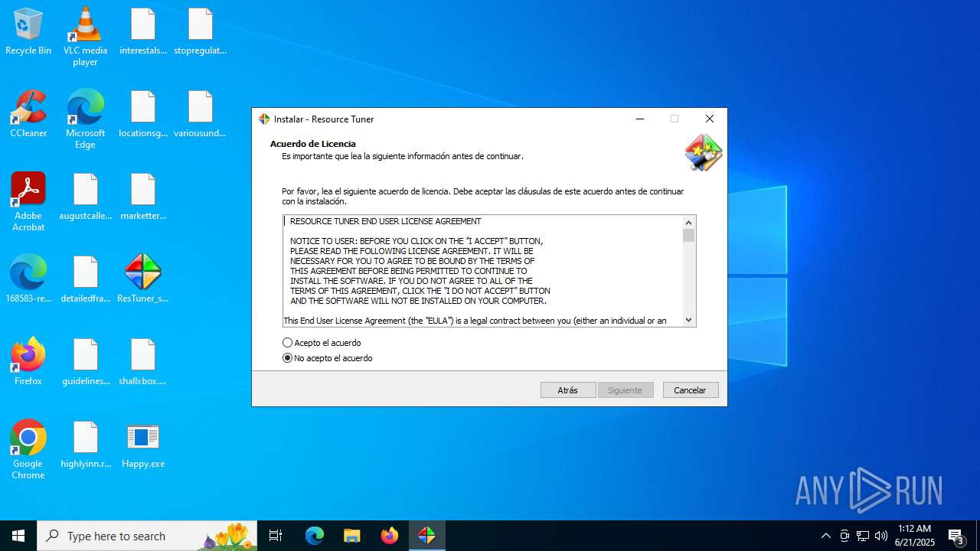980x551 pixels.
Task: Launch Edge from the taskbar
Action: pyautogui.click(x=315, y=536)
